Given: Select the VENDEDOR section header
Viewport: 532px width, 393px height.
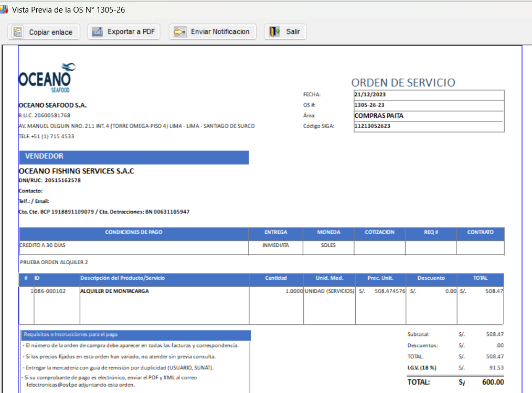Looking at the screenshot, I should (133, 157).
